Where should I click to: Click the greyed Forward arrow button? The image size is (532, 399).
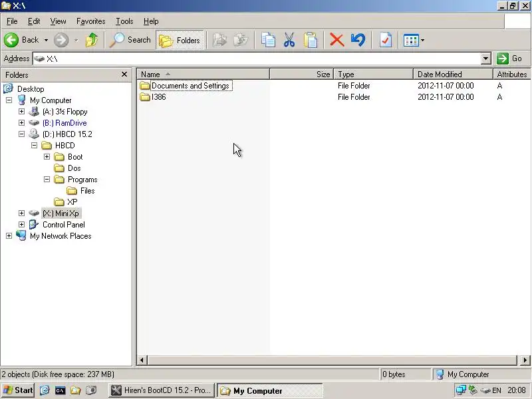61,40
